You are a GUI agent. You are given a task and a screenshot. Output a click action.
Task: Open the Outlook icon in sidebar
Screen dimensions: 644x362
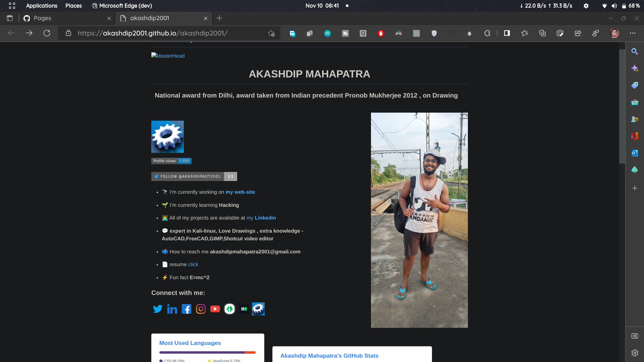[634, 153]
